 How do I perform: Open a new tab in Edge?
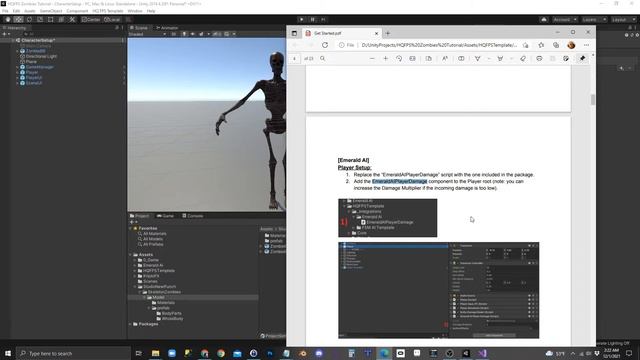[388, 33]
